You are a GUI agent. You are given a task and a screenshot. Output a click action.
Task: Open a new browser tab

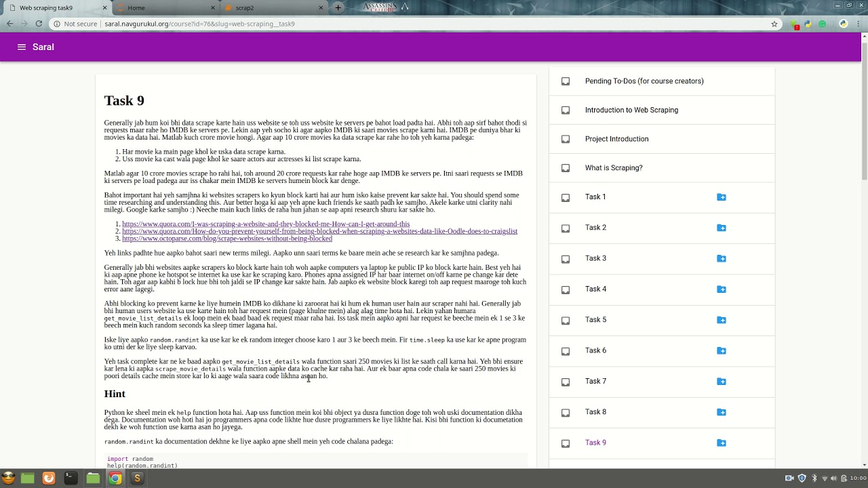(338, 8)
